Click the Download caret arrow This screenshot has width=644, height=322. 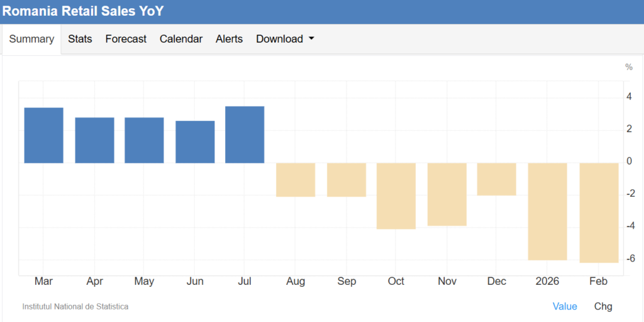pos(311,39)
